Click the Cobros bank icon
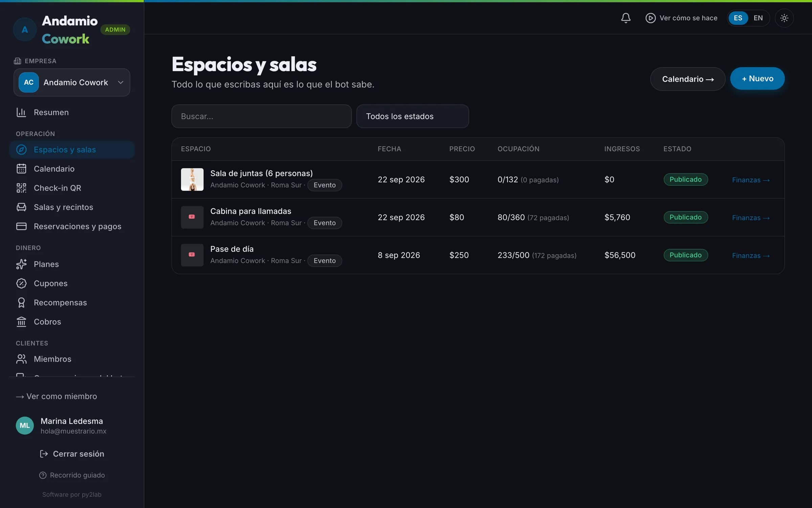Screen dimensions: 812x508 (21, 322)
